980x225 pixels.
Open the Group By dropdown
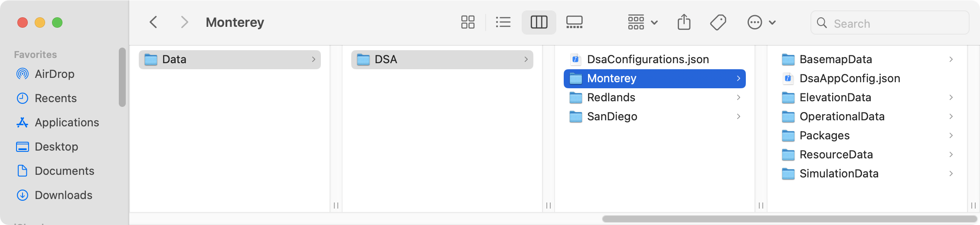(643, 22)
